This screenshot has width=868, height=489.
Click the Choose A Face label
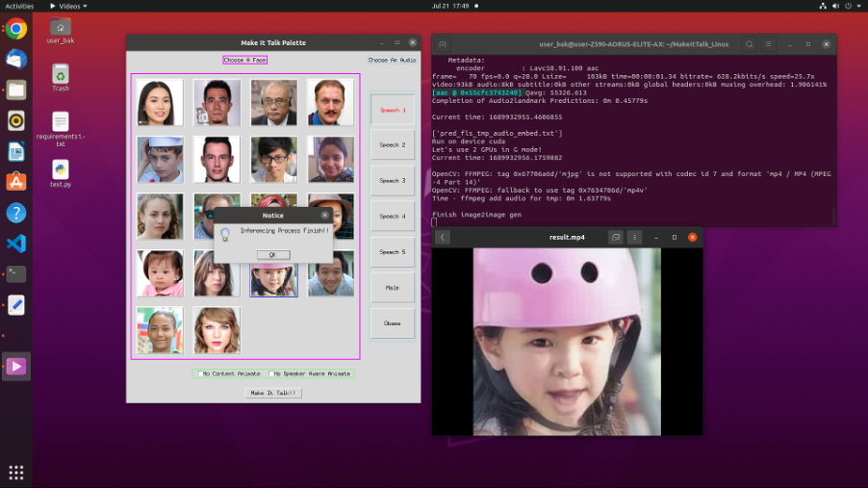pos(244,60)
